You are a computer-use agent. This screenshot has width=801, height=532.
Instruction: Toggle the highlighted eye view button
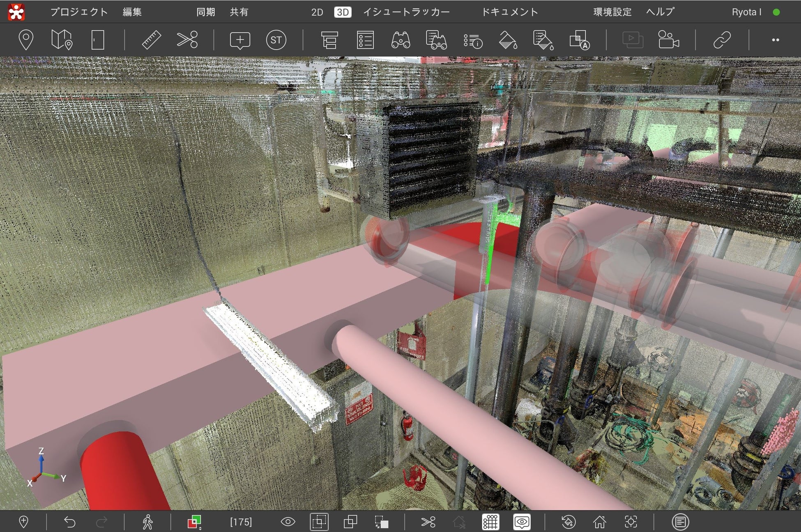(x=522, y=522)
